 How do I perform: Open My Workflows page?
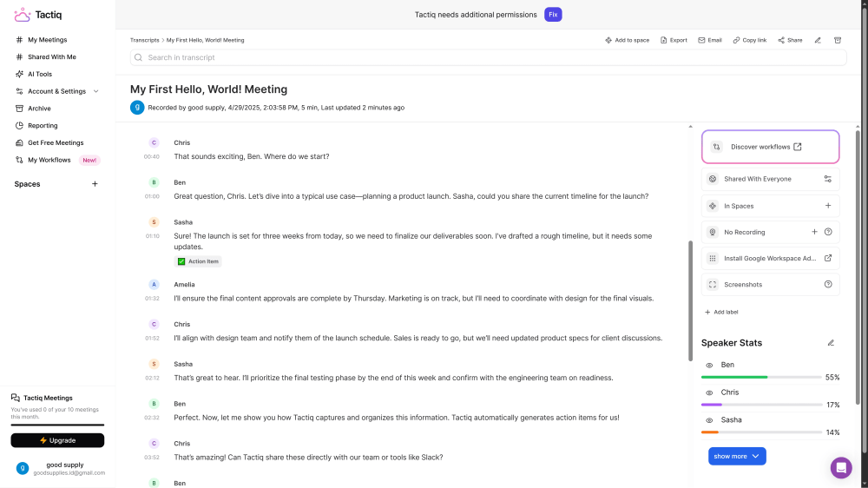click(x=49, y=160)
